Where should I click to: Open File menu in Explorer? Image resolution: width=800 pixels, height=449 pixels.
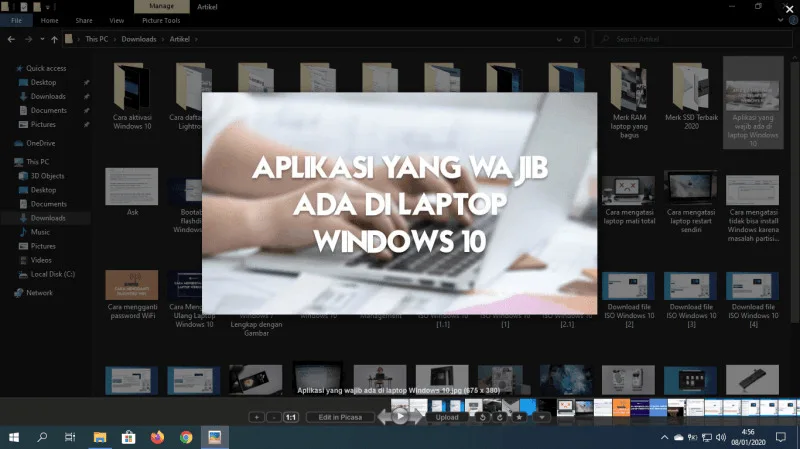16,20
